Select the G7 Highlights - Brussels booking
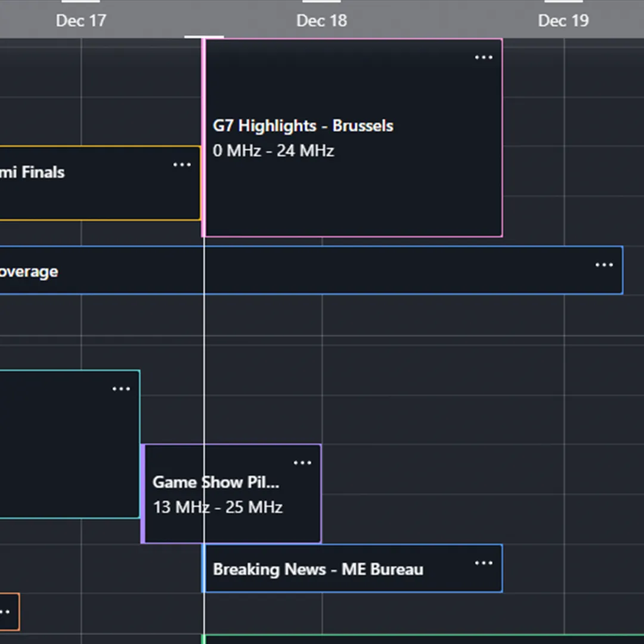 (353, 138)
